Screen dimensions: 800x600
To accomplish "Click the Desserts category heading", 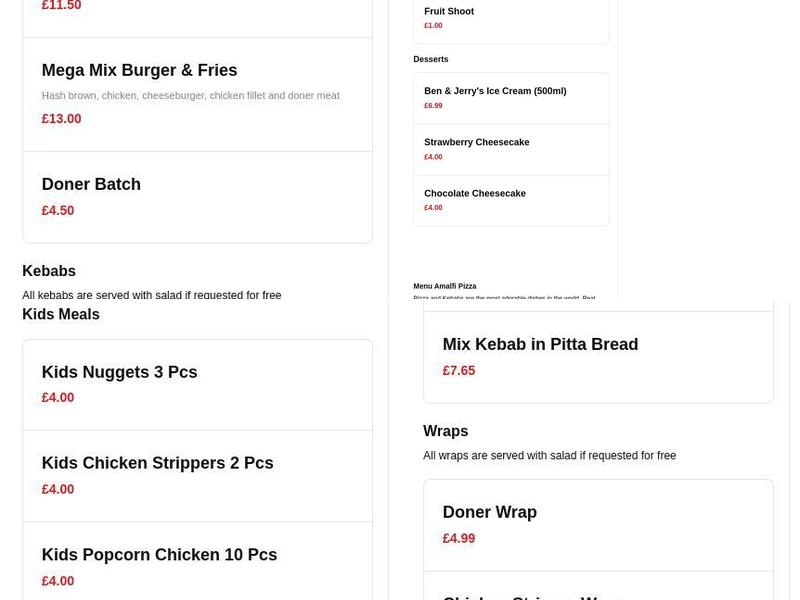I will [431, 60].
